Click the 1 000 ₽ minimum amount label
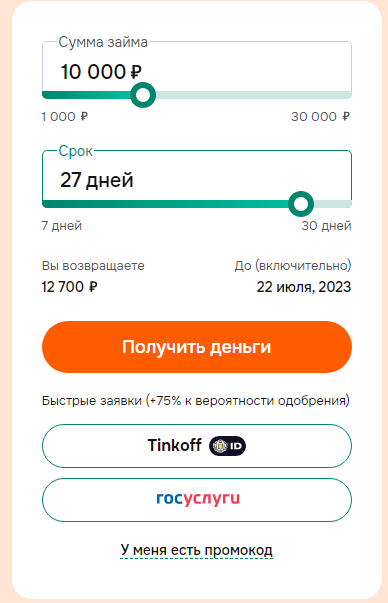This screenshot has width=388, height=603. (x=65, y=117)
